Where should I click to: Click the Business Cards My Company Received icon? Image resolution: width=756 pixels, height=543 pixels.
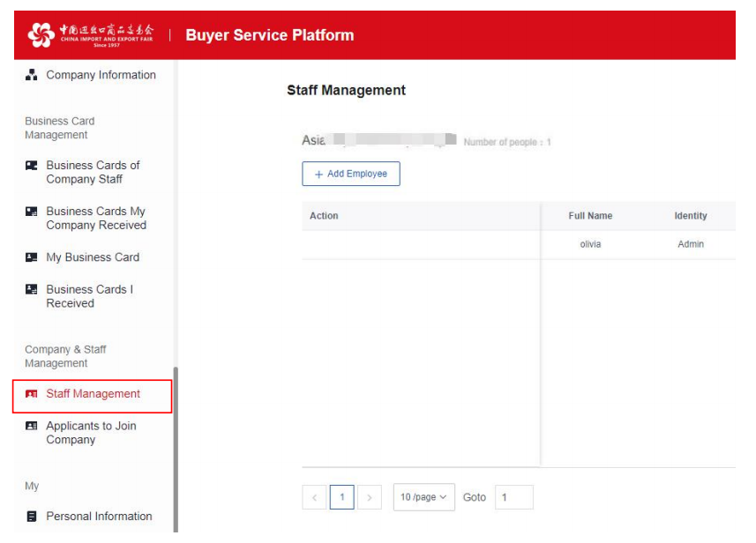32,212
